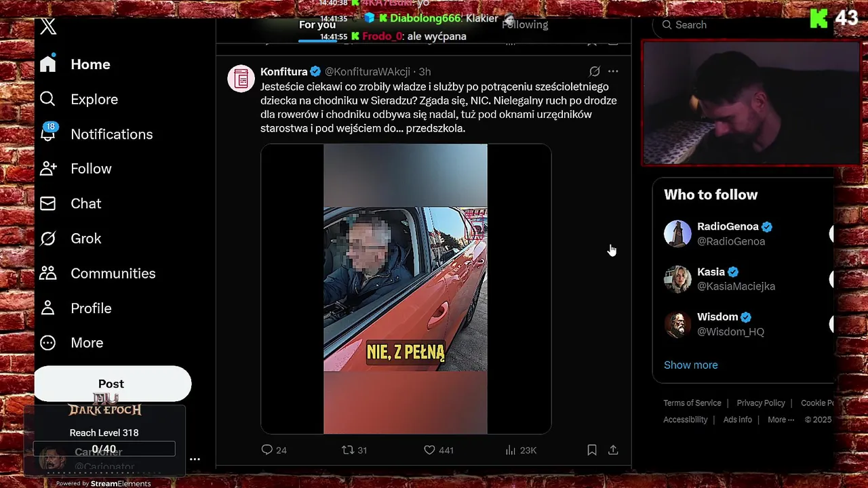Open account switcher three-dot menu
This screenshot has width=868, height=488.
[195, 459]
